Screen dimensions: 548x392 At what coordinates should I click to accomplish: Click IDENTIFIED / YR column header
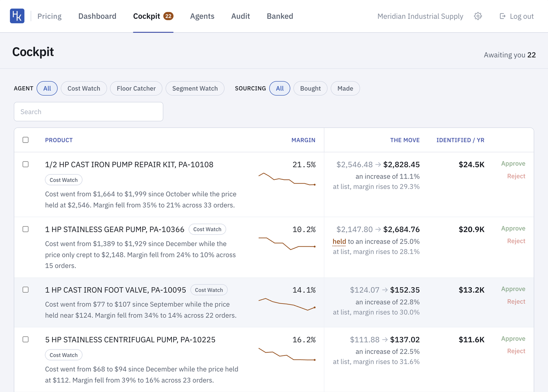(460, 140)
